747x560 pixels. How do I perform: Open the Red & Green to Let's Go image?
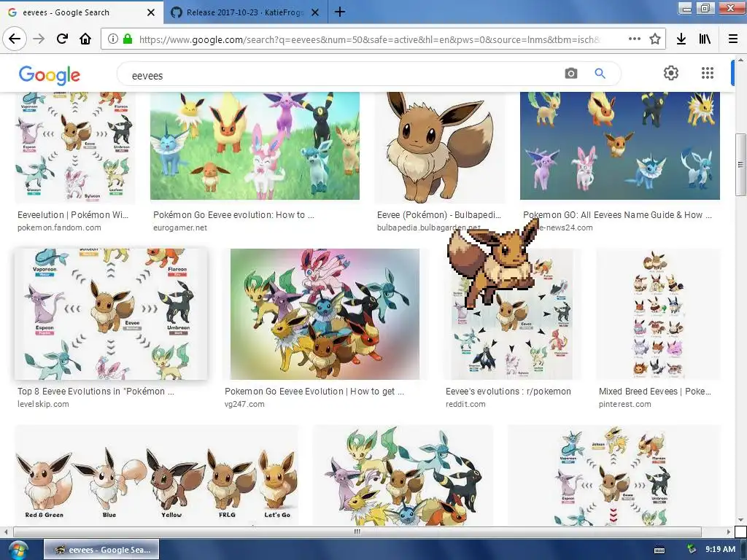click(x=157, y=475)
